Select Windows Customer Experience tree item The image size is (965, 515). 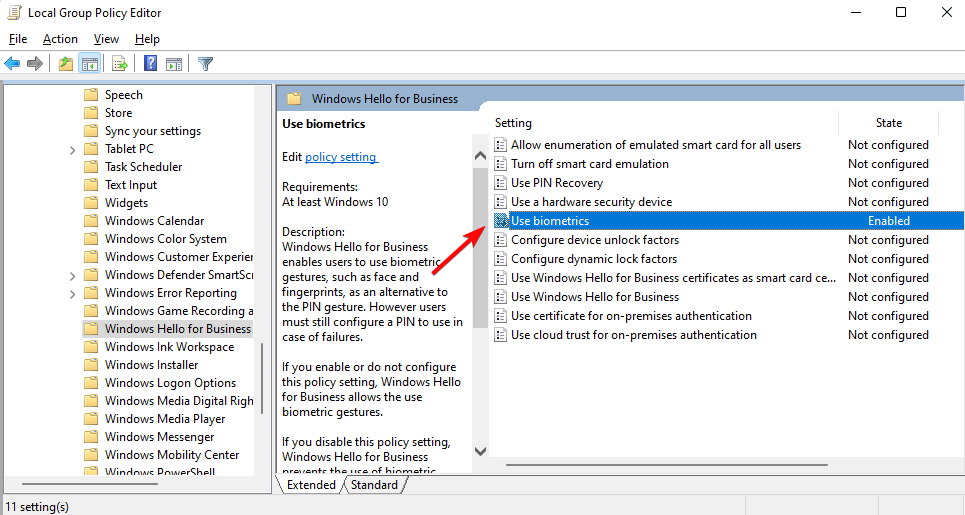tap(178, 257)
